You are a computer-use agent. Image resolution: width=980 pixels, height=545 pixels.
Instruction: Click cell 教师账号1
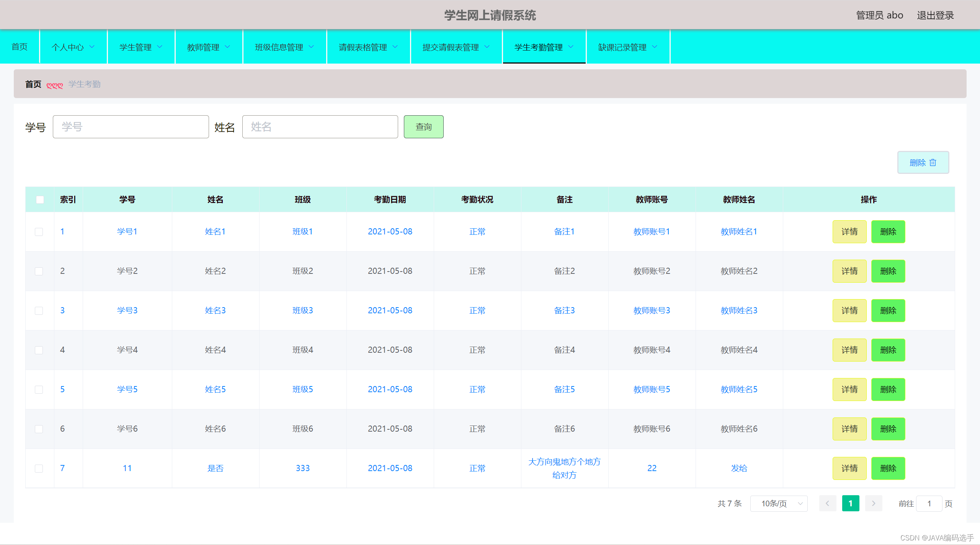tap(652, 232)
